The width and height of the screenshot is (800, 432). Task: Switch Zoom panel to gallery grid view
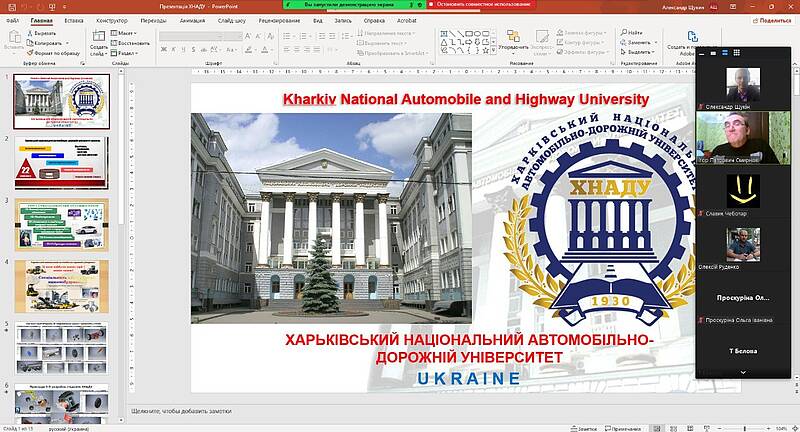pyautogui.click(x=736, y=53)
